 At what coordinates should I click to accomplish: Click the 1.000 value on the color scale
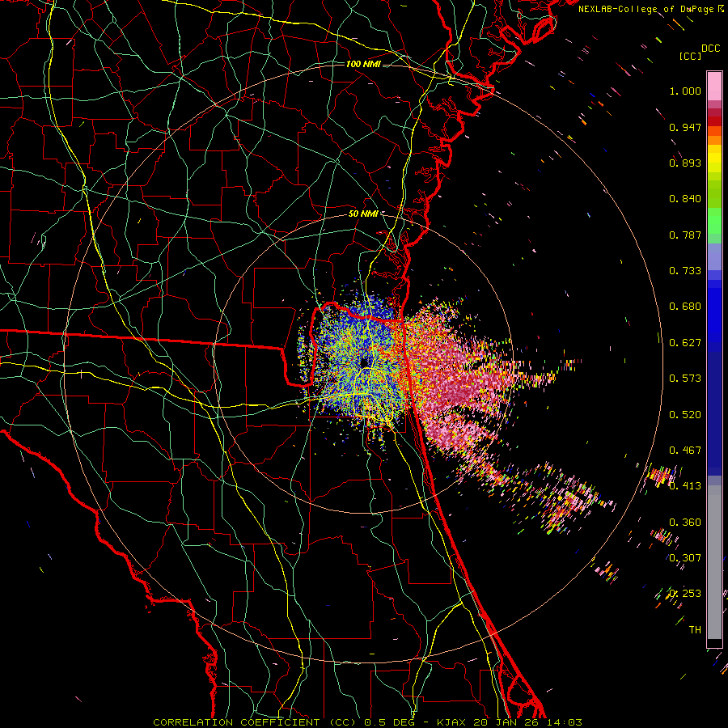point(685,91)
